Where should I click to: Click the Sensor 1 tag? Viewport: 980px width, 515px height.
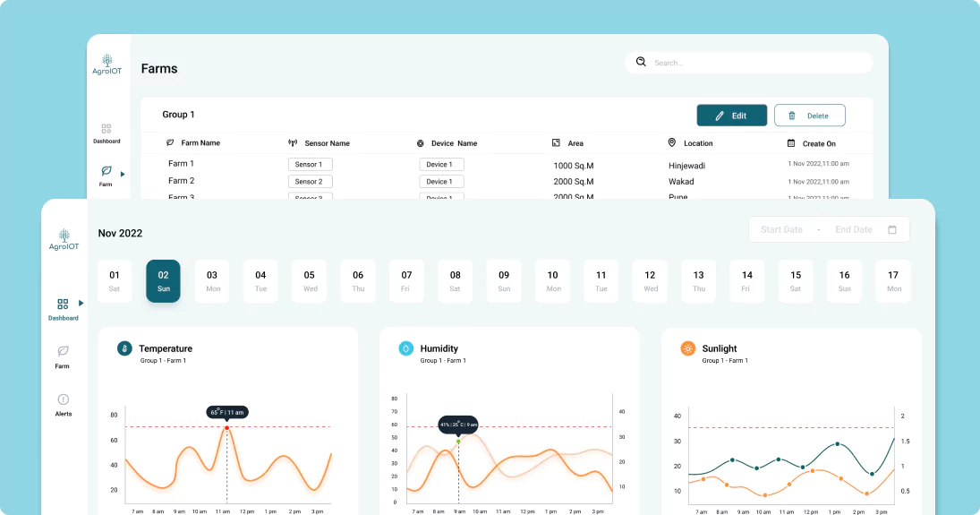(x=310, y=164)
